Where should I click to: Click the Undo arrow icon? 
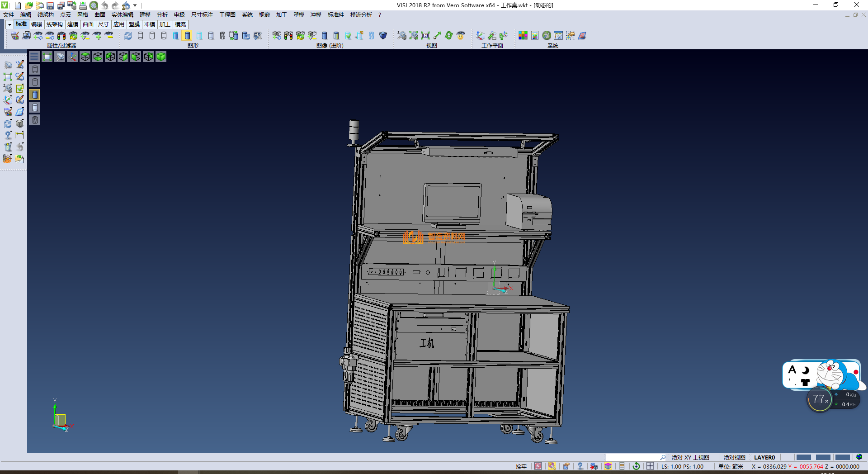(x=105, y=5)
